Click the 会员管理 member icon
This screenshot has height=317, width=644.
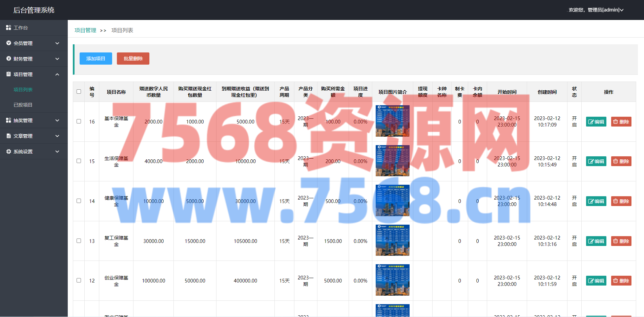click(x=8, y=43)
